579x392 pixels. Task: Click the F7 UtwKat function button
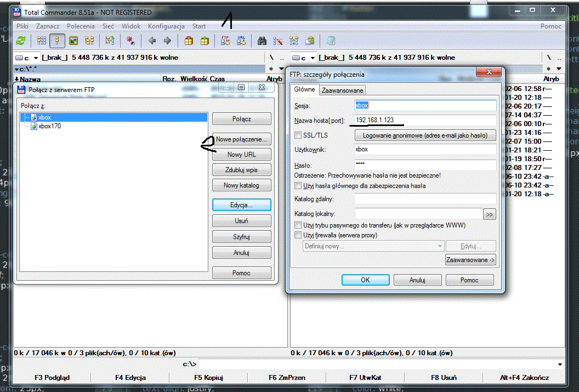pos(365,378)
